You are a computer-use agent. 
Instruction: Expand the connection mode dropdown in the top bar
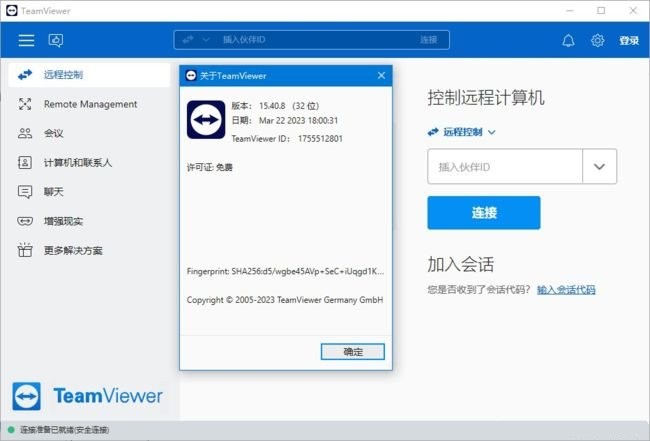(x=206, y=40)
